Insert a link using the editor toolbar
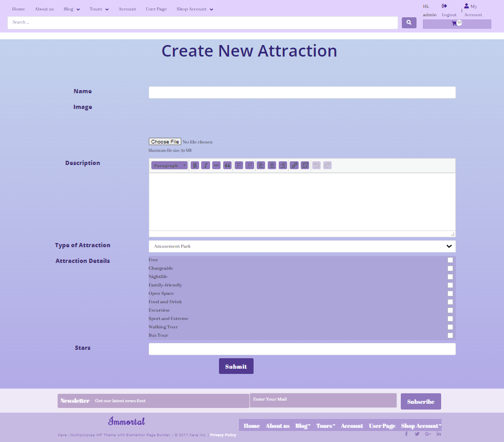 point(294,165)
